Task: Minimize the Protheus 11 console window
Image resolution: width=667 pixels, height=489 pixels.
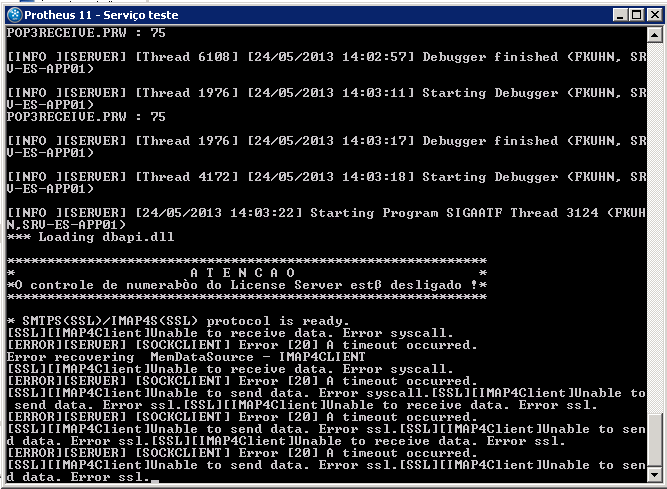Action: click(x=620, y=15)
